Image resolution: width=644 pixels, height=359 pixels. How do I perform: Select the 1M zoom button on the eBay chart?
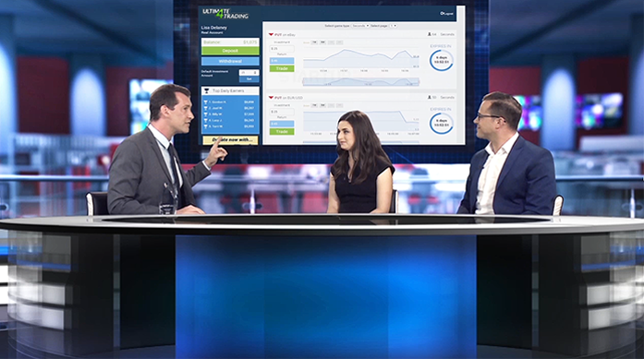314,42
